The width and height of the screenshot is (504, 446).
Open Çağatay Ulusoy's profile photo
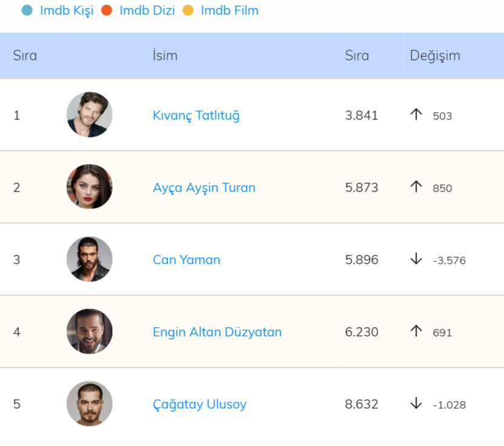[x=89, y=404]
